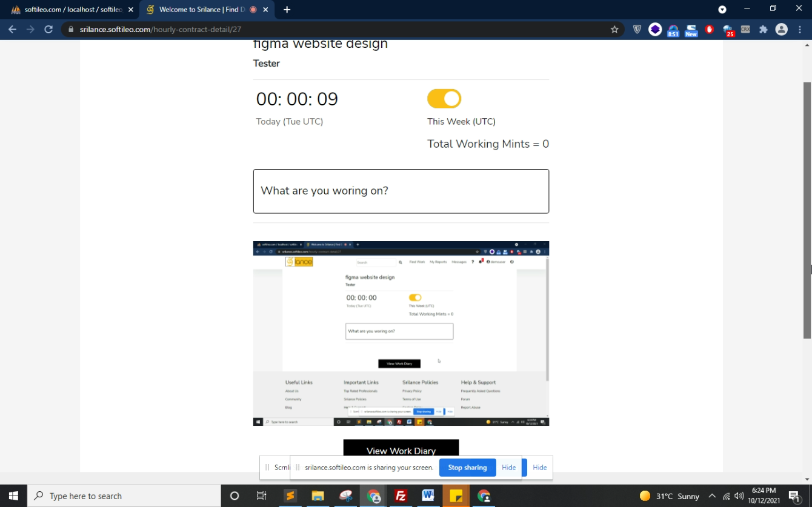Image resolution: width=812 pixels, height=507 pixels.
Task: Open the CRX extension icon
Action: click(745, 29)
